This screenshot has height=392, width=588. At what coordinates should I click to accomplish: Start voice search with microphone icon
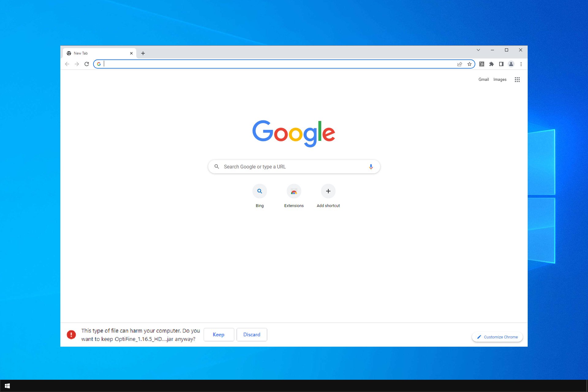coord(371,167)
